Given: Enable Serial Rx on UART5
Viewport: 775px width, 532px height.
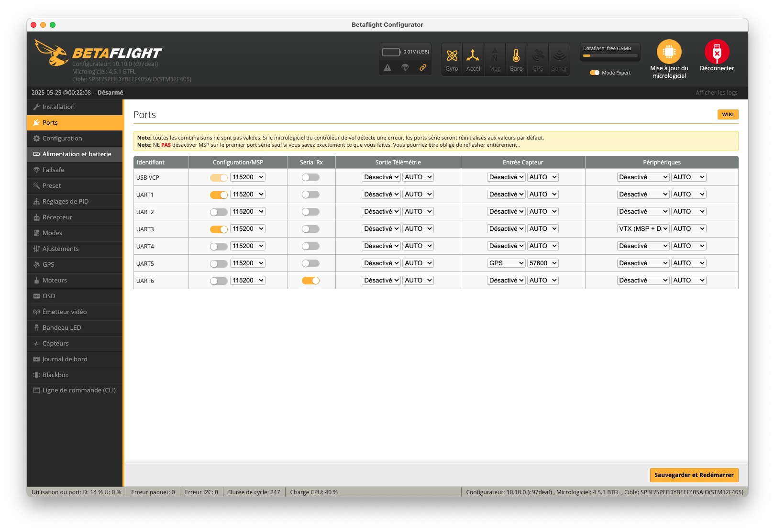Looking at the screenshot, I should 310,263.
